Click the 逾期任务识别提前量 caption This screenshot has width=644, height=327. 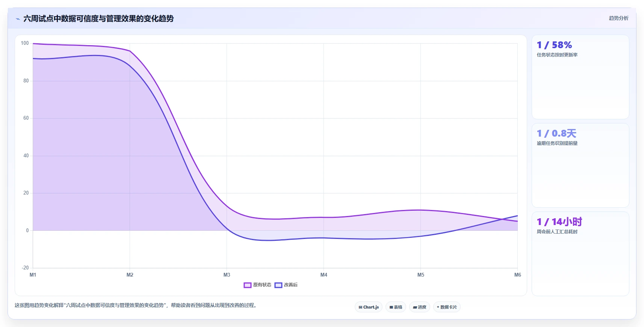557,143
